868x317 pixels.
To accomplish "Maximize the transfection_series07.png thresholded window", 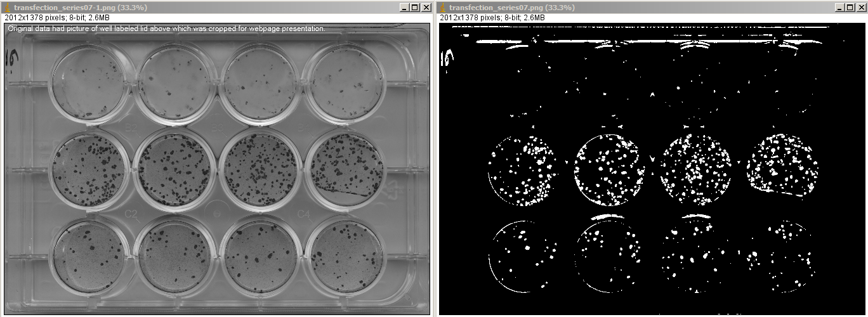I will (849, 7).
